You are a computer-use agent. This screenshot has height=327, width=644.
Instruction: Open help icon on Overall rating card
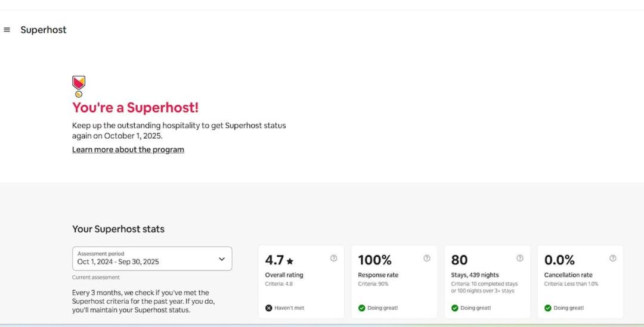pos(333,258)
